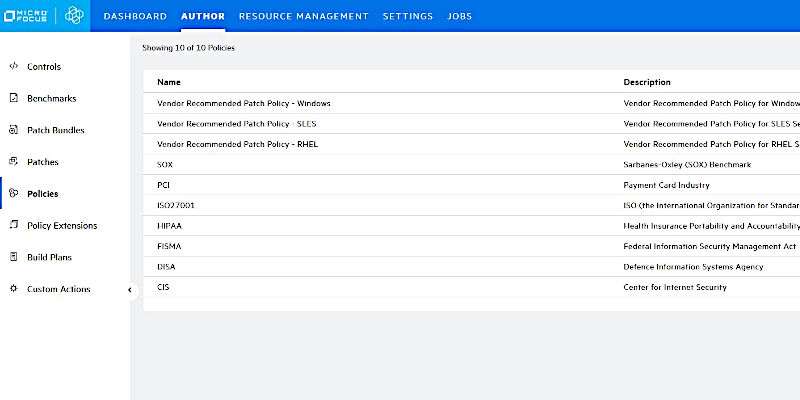Click Health Insurance Portability description text
Viewport: 800px width, 400px height.
point(712,226)
